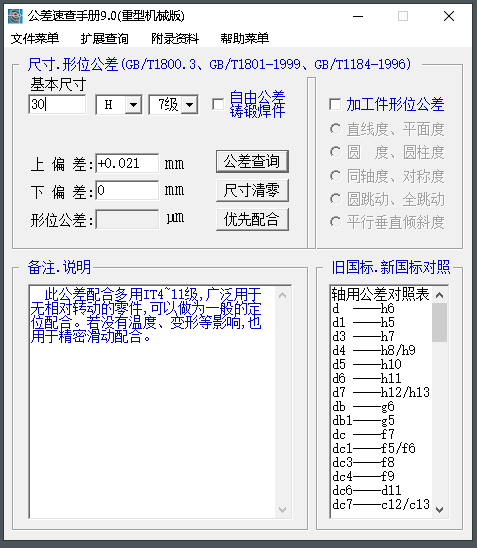Select the row dc1——f5/f6
Image resolution: width=477 pixels, height=548 pixels.
381,448
